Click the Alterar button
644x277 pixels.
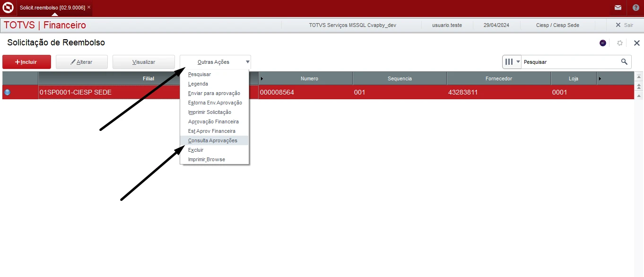point(82,62)
